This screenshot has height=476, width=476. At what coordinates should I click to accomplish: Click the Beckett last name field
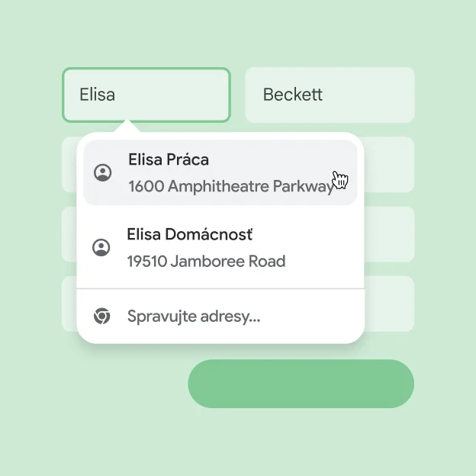tap(330, 95)
